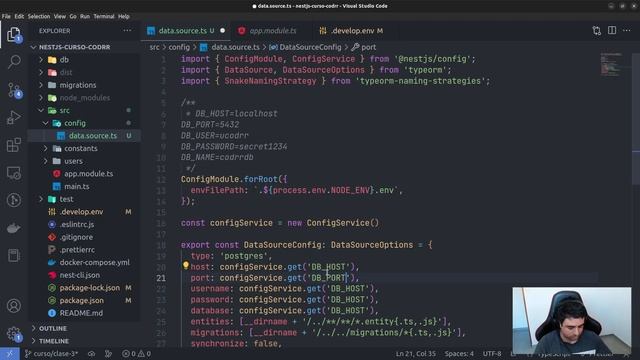
Task: Open the Accounts menu
Action: pyautogui.click(x=14, y=305)
